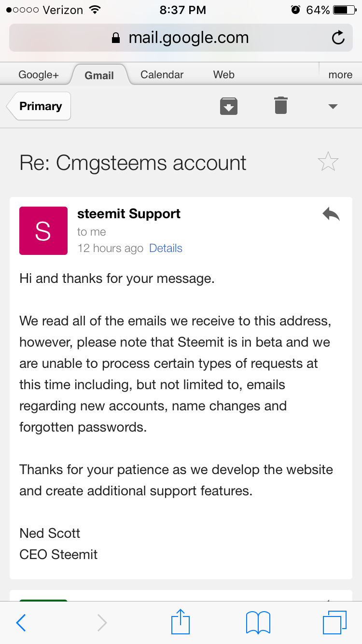Reload page with Safari refresh icon
Image resolution: width=362 pixels, height=644 pixels.
pyautogui.click(x=338, y=38)
